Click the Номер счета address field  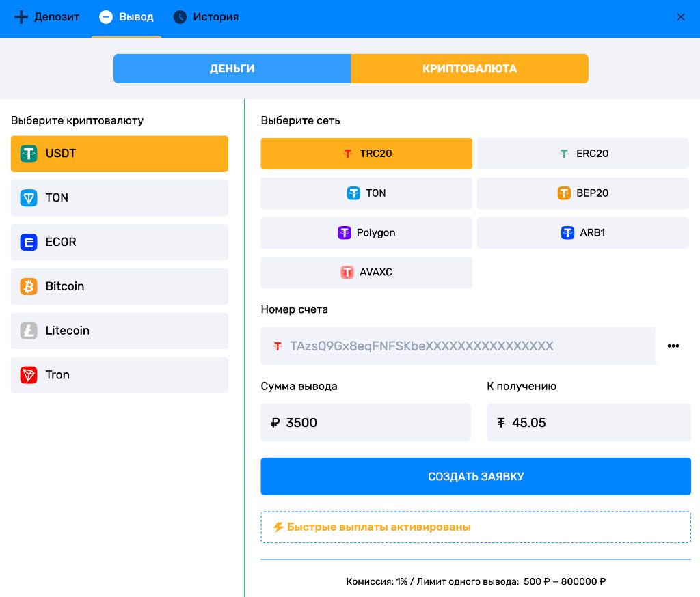(x=458, y=346)
